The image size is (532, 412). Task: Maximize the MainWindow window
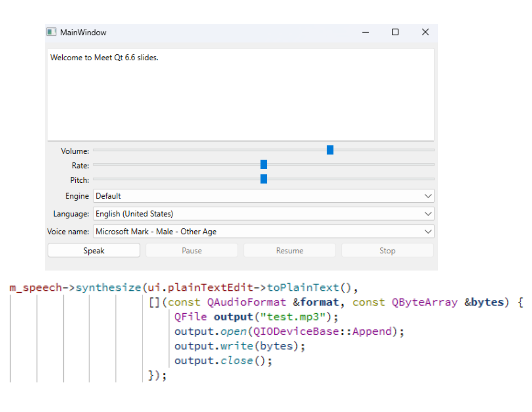tap(395, 32)
